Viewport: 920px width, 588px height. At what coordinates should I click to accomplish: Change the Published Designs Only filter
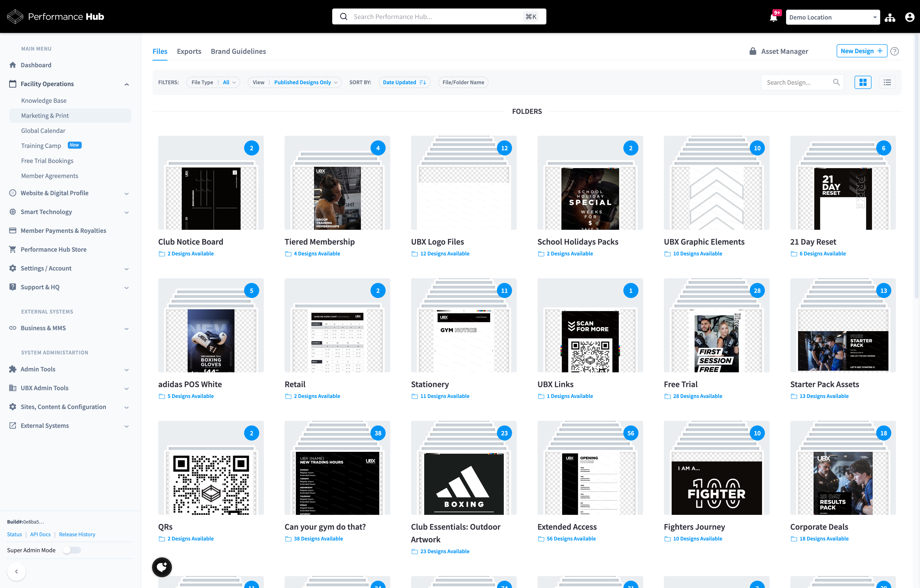coord(305,82)
